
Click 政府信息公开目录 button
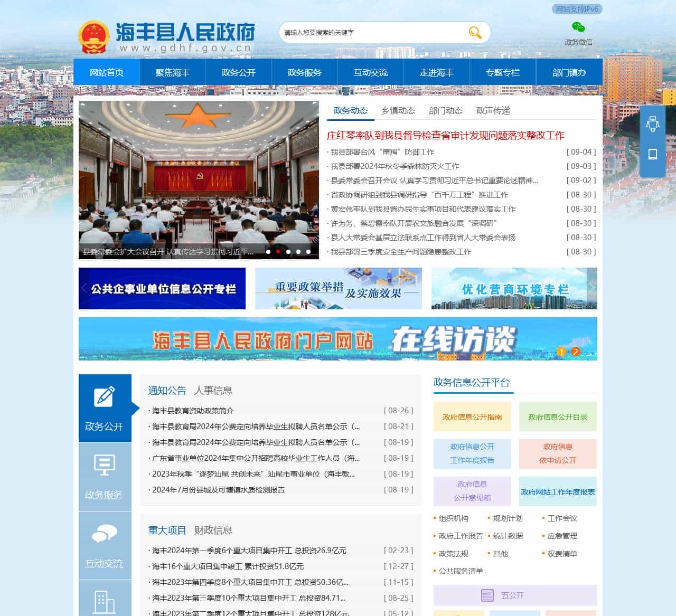[558, 417]
